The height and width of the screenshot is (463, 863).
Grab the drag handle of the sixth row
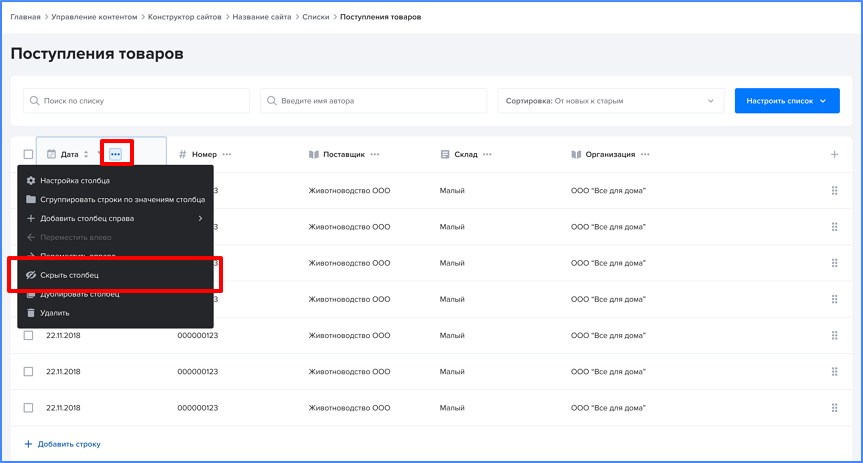[x=834, y=372]
